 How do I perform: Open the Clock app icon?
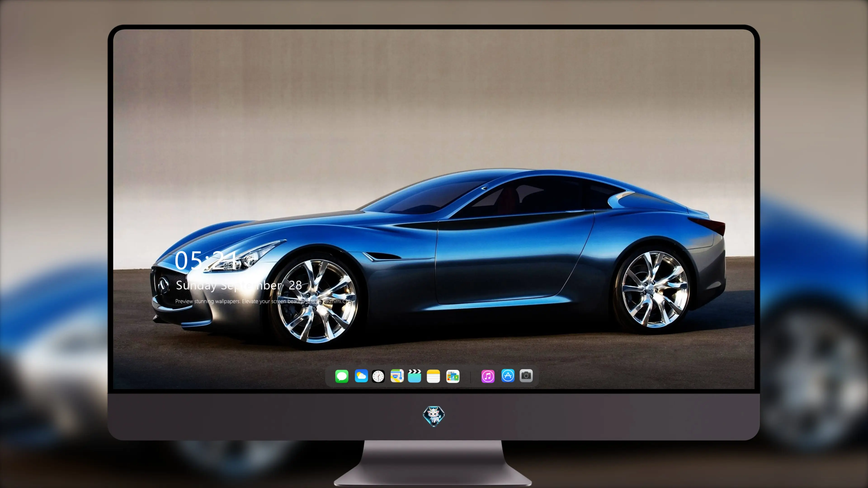(378, 376)
